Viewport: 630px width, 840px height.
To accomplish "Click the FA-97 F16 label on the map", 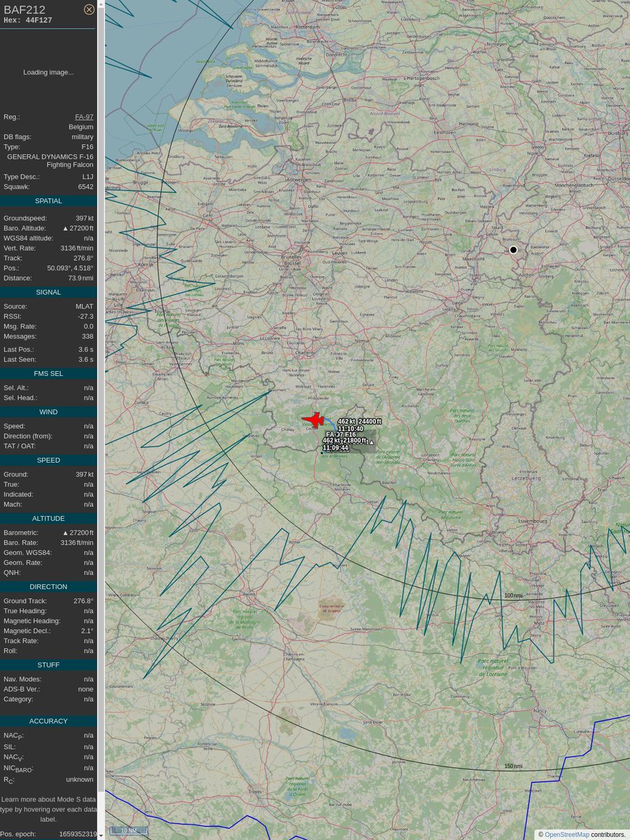I will [342, 433].
